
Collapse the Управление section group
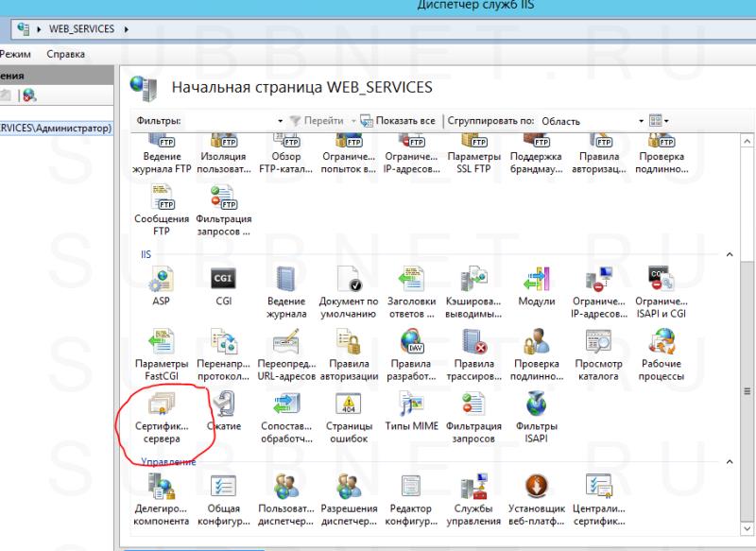click(728, 462)
